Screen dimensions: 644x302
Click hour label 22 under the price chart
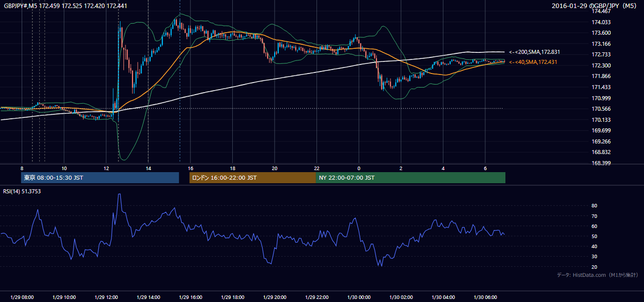(316, 168)
